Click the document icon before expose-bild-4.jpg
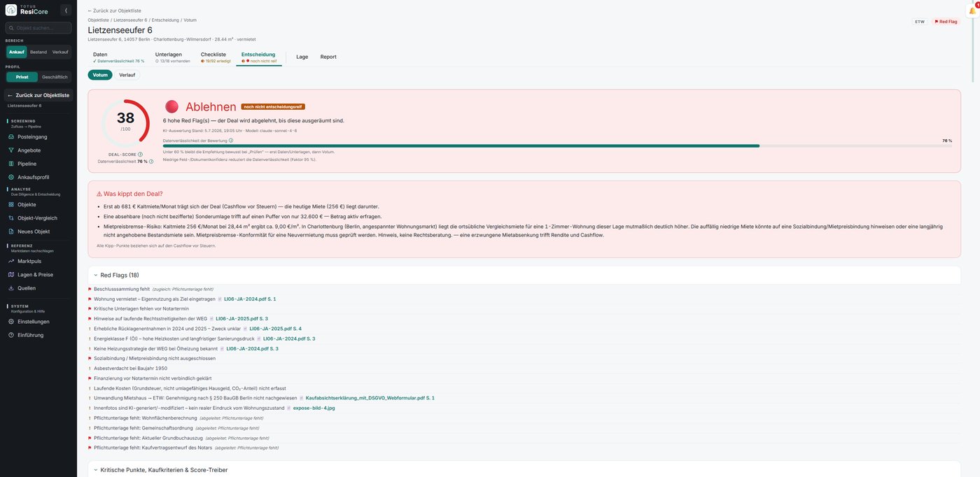 tap(289, 408)
